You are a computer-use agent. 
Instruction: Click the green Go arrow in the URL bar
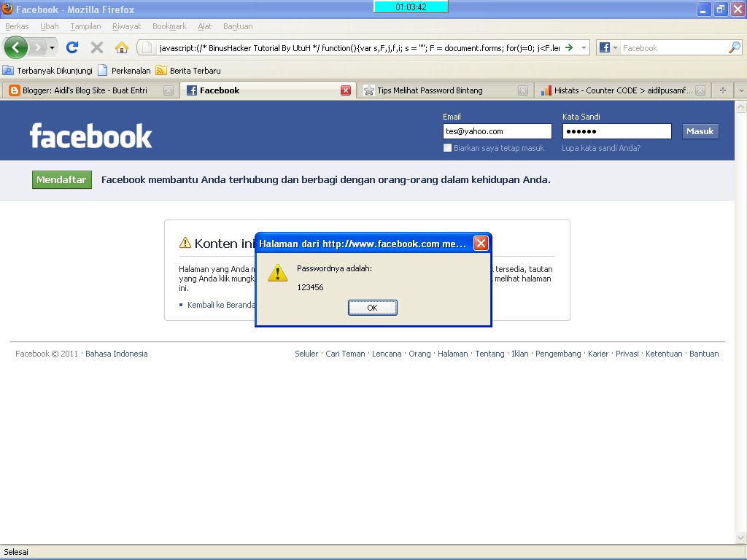pos(569,47)
